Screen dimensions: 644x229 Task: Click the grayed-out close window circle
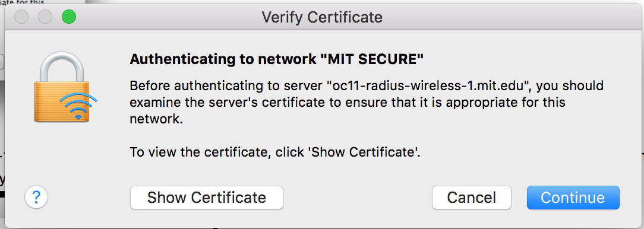(x=21, y=17)
